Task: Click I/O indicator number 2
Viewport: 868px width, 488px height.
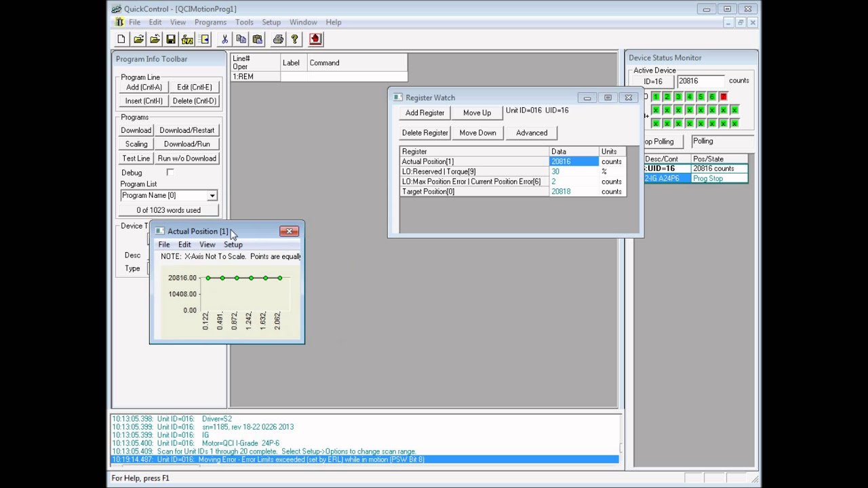Action: tap(667, 97)
